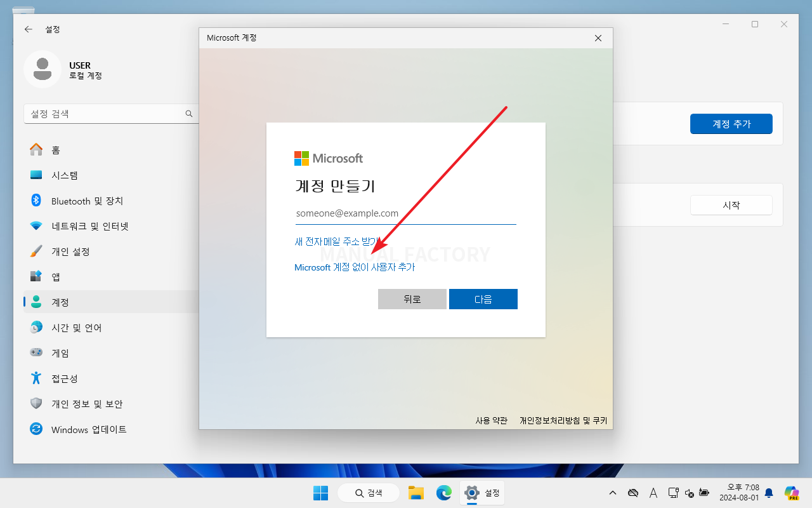The image size is (812, 508).
Task: Click the USER profile avatar
Action: 43,69
